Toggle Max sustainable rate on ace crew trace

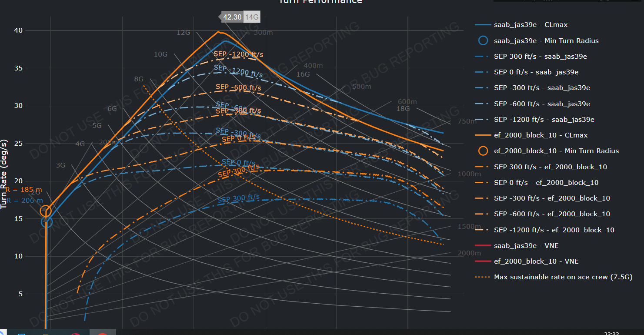[x=563, y=277]
